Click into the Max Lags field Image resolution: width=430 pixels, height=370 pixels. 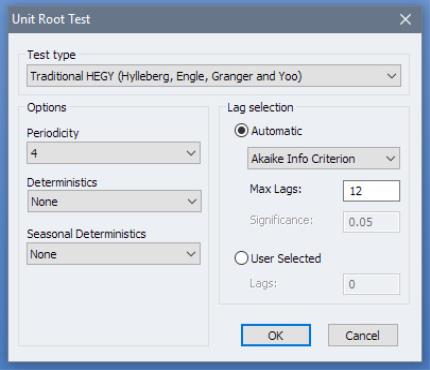(371, 191)
